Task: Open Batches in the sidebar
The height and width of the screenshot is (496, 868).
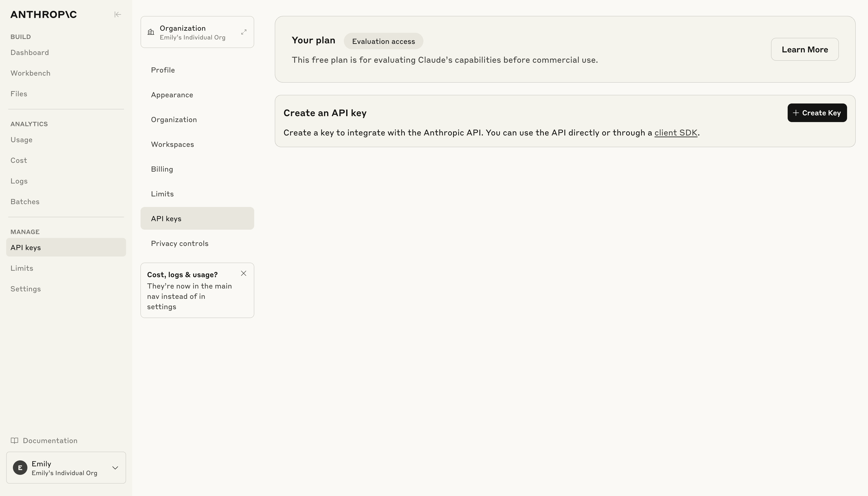Action: click(x=25, y=202)
